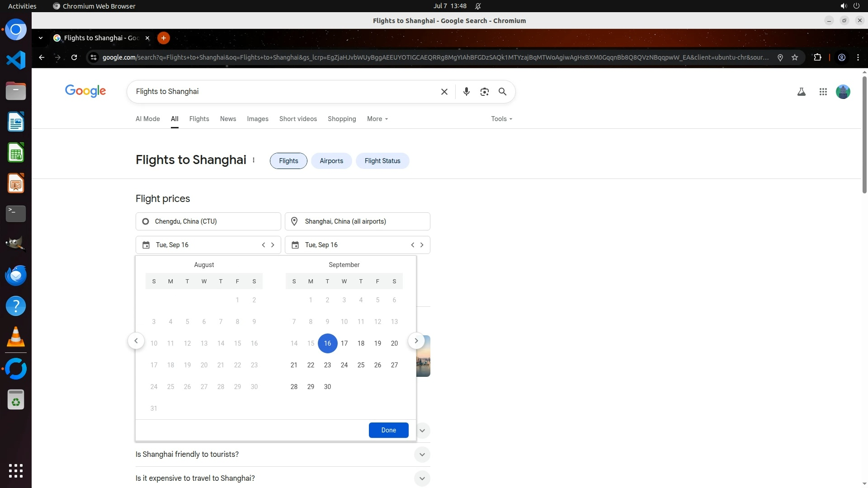Viewport: 868px width, 488px height.
Task: Switch to the AI Mode tab
Action: click(x=147, y=119)
